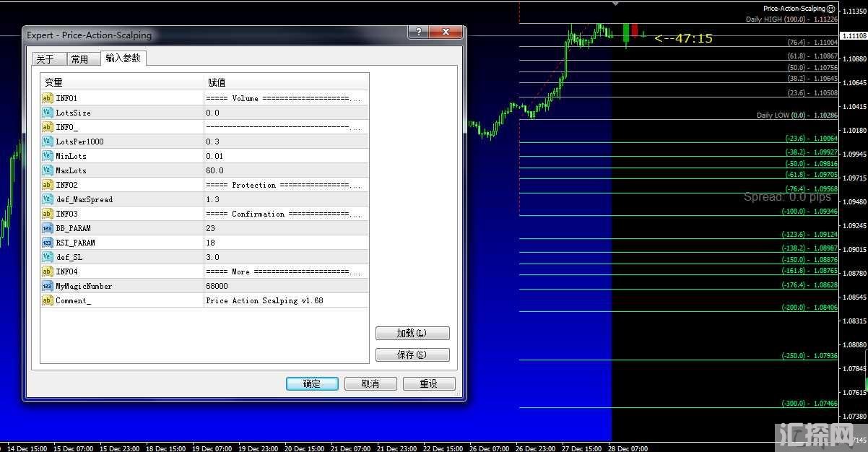
Task: Click the LotsSize variable type icon
Action: coord(47,113)
